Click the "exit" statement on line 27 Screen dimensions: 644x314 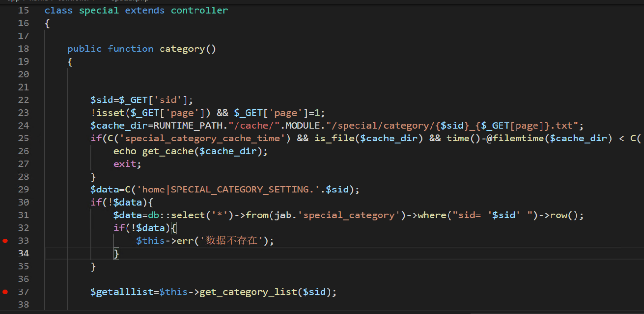point(125,164)
